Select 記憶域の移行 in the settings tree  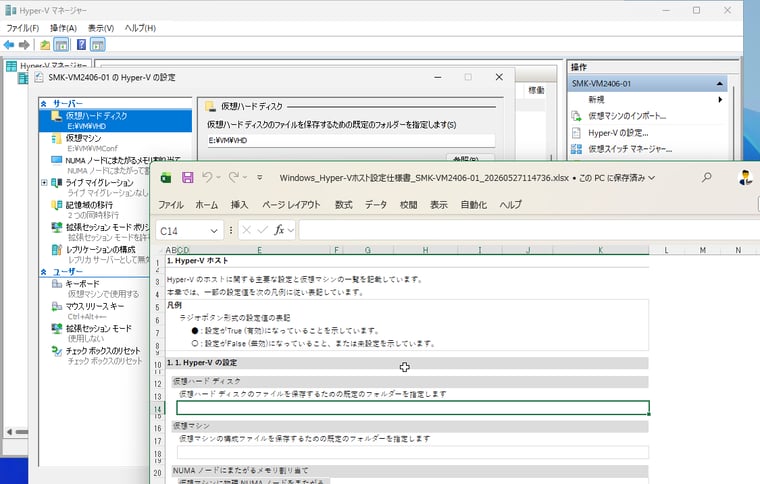point(89,205)
